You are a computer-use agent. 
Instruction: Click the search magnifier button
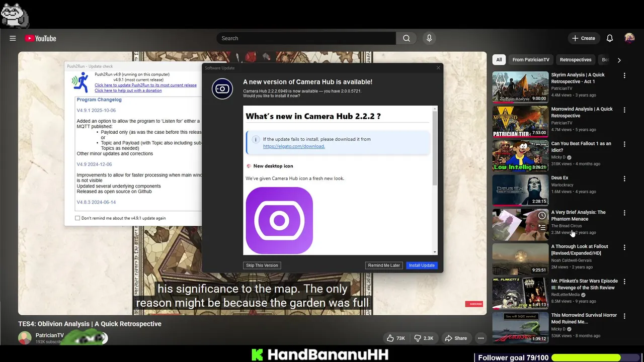pyautogui.click(x=407, y=38)
